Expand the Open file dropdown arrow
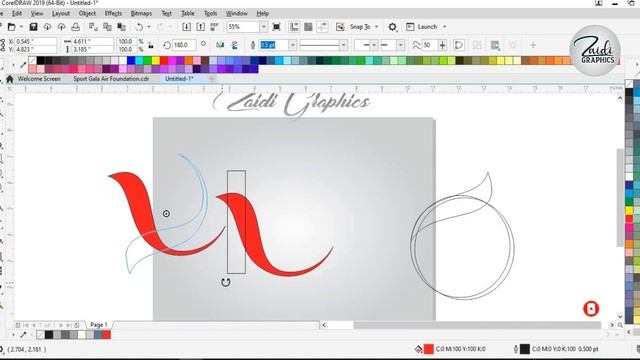Screen dimensions: 640x360 (21, 27)
